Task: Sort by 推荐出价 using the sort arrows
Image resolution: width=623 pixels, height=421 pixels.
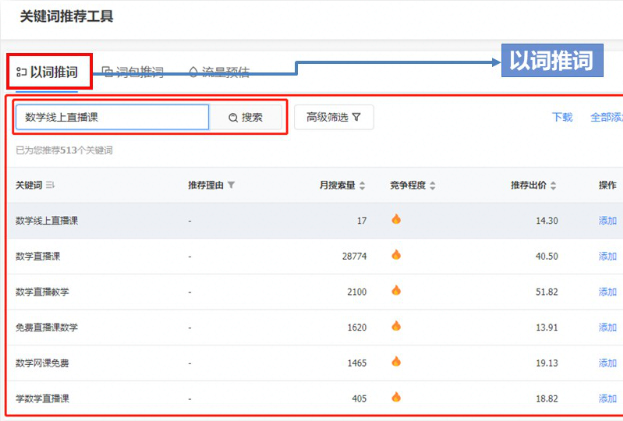Action: (555, 185)
